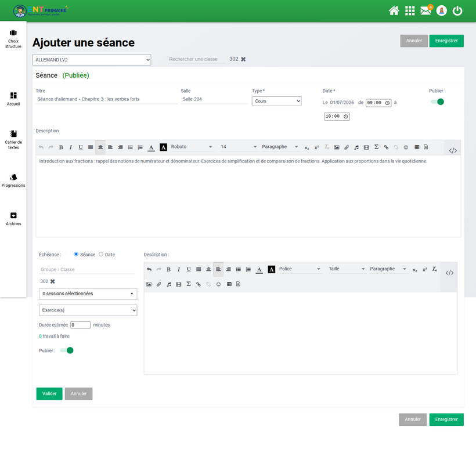
Task: Open the Type dropdown showing Cours
Action: [x=276, y=101]
